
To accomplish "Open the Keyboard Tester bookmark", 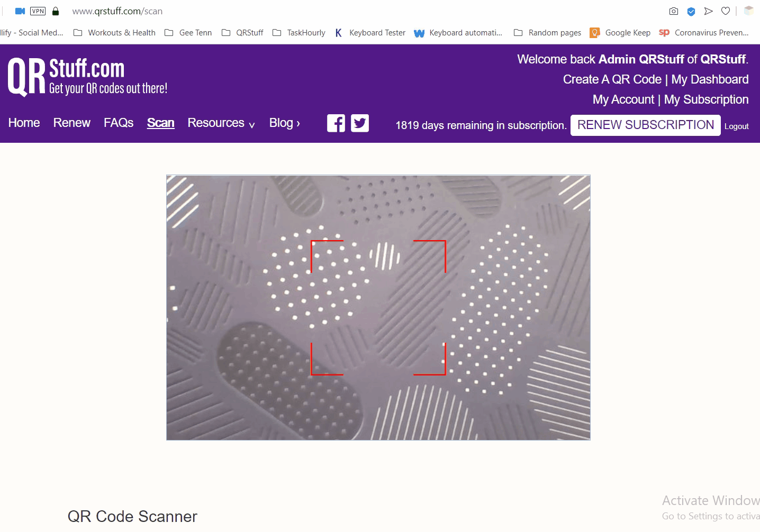I will [370, 33].
